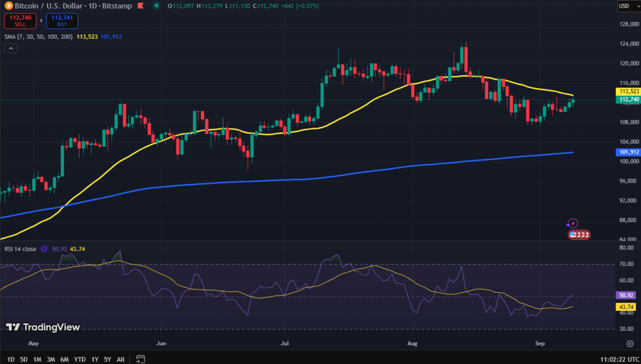Click the May label on time axis
Image resolution: width=641 pixels, height=364 pixels.
tap(34, 343)
